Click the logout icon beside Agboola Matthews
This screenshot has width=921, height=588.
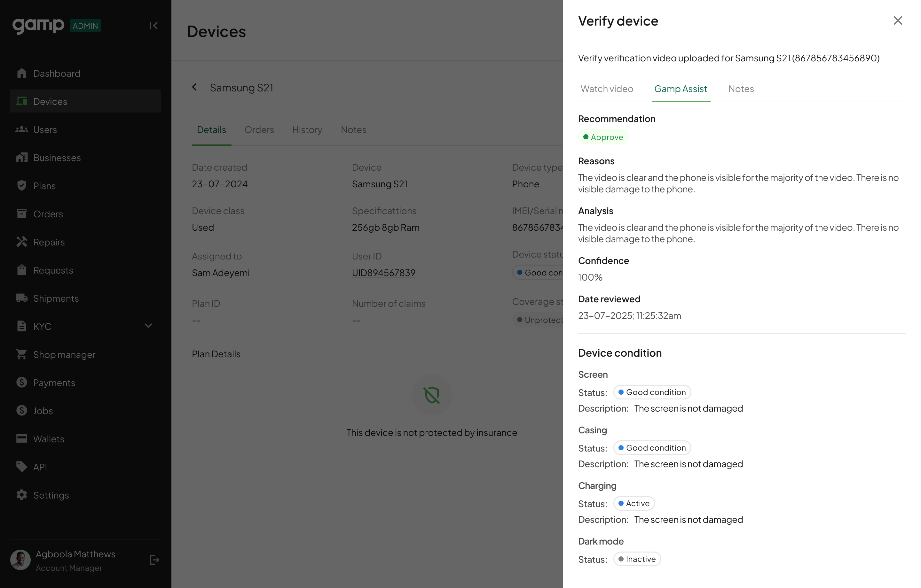(154, 560)
